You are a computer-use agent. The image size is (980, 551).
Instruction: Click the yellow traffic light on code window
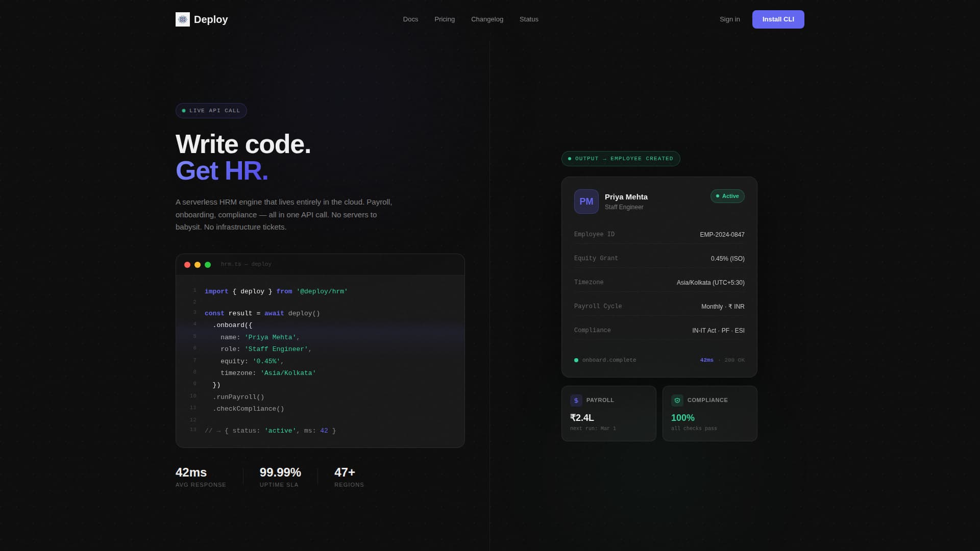(198, 265)
